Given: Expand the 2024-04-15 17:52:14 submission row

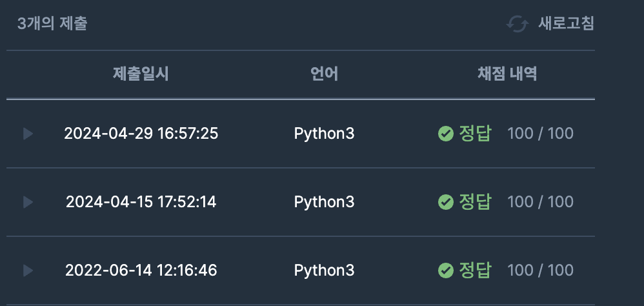Looking at the screenshot, I should click(x=28, y=202).
